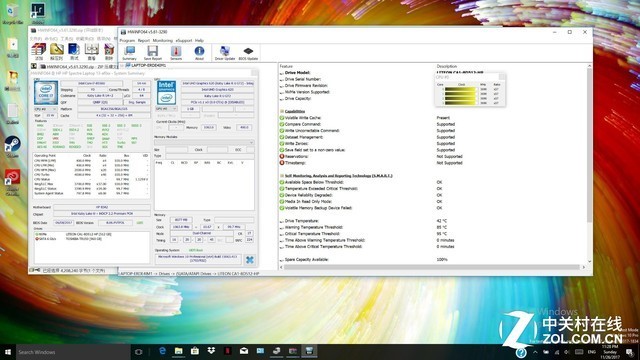Open the Steam desktop shortcut
640x360 pixels.
pos(13,147)
